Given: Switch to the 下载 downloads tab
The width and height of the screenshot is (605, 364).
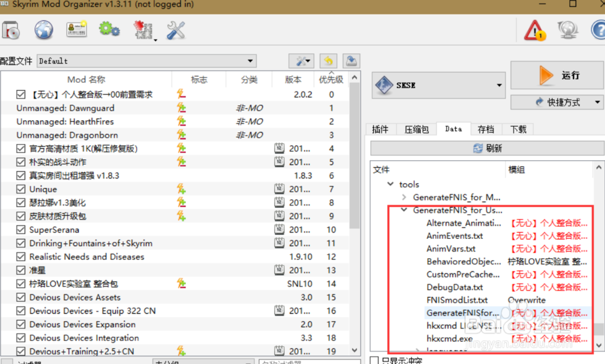Looking at the screenshot, I should [518, 129].
